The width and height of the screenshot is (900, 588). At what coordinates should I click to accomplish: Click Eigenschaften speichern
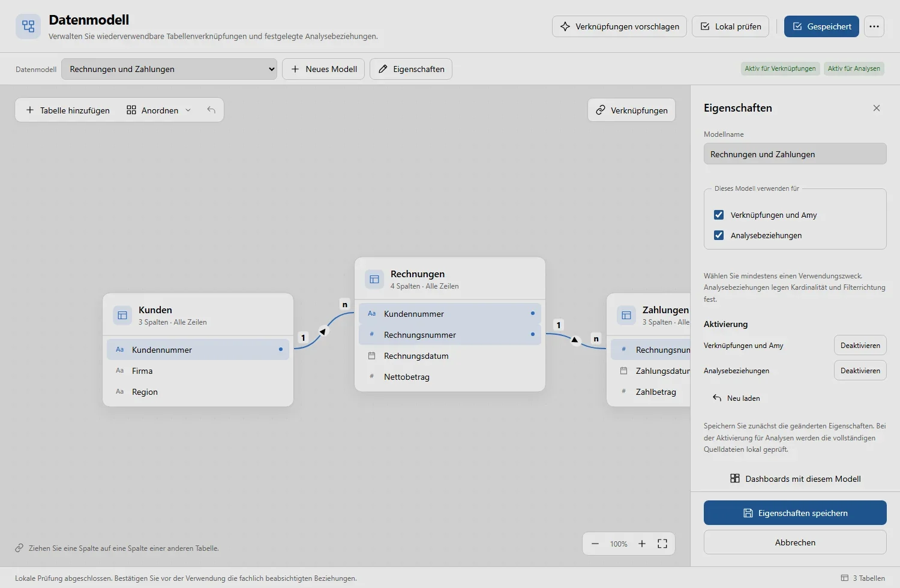[795, 513]
